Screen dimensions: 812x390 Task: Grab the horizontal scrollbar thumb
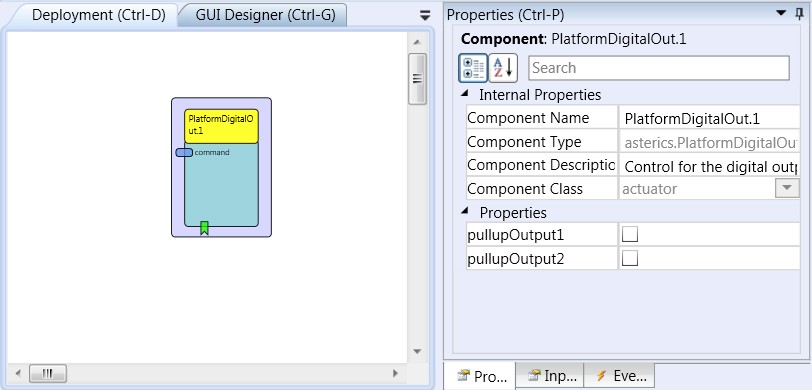(x=48, y=373)
